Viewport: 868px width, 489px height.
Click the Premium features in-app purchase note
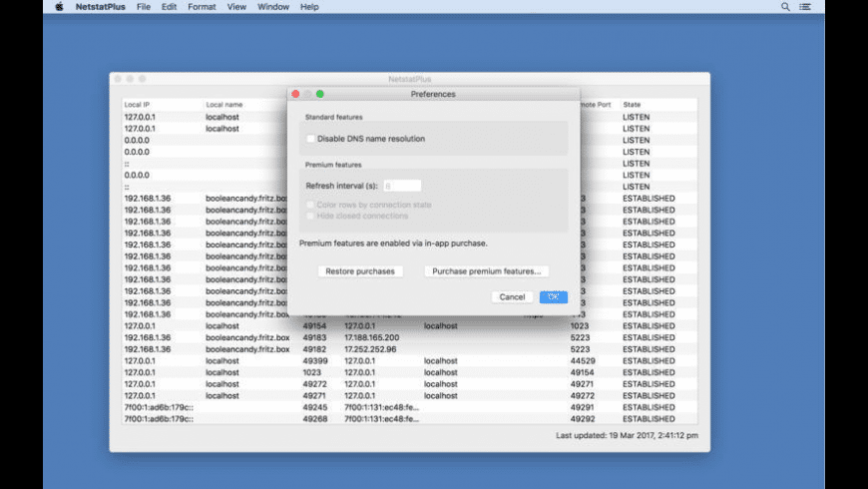393,244
